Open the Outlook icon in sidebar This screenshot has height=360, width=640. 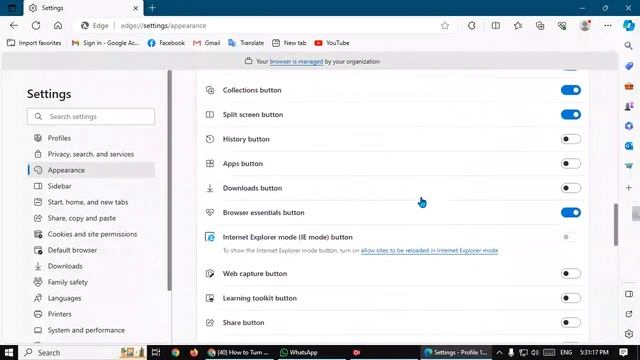629,146
